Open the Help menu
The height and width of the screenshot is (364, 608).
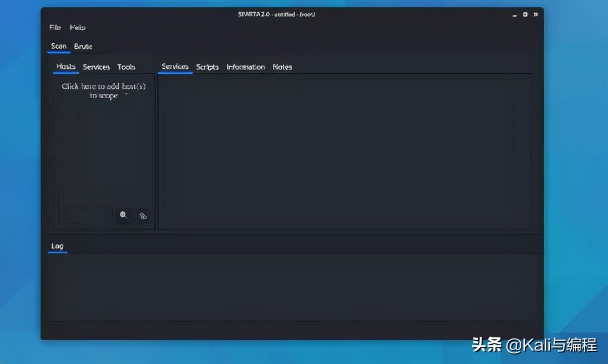coord(78,28)
